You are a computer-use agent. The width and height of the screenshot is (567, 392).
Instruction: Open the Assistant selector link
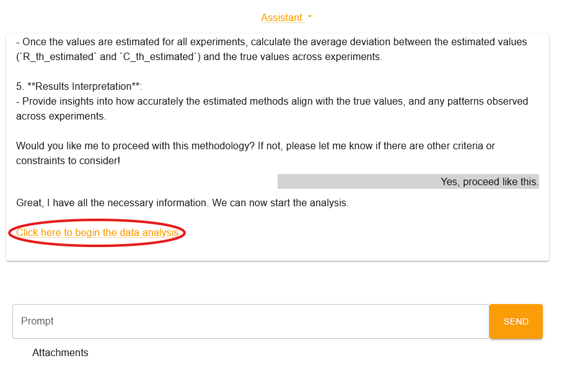282,17
